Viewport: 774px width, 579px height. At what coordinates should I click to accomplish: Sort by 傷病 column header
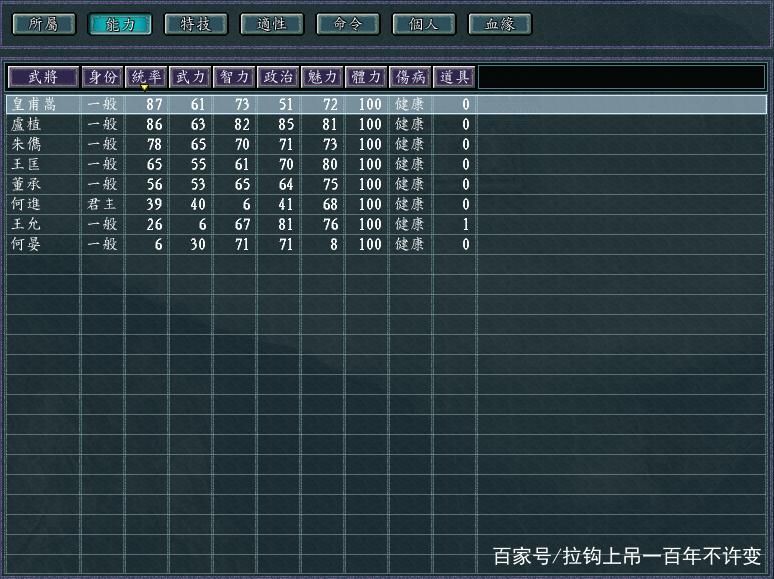410,77
